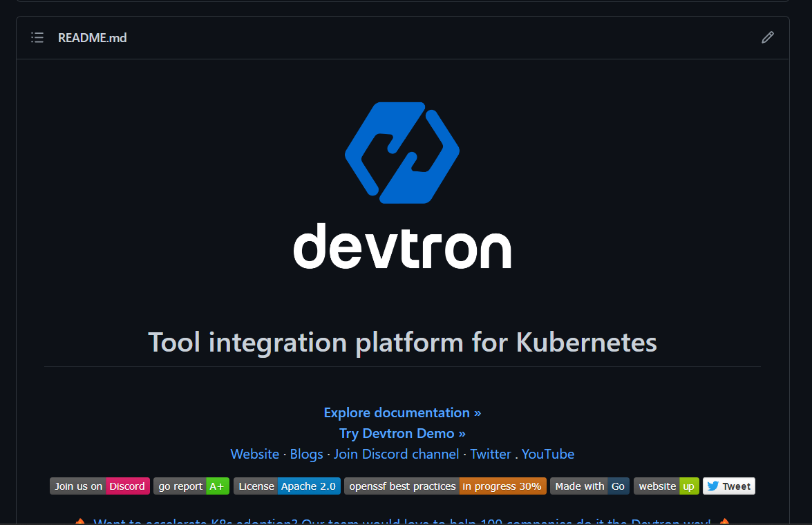Click the Tweet button with bird icon
Screen dimensions: 812x525
tap(729, 486)
